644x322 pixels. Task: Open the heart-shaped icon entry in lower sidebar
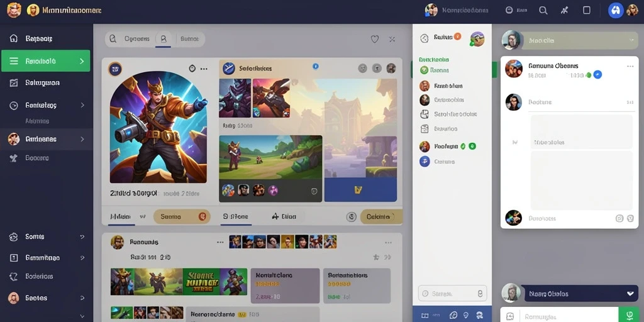coord(14,277)
